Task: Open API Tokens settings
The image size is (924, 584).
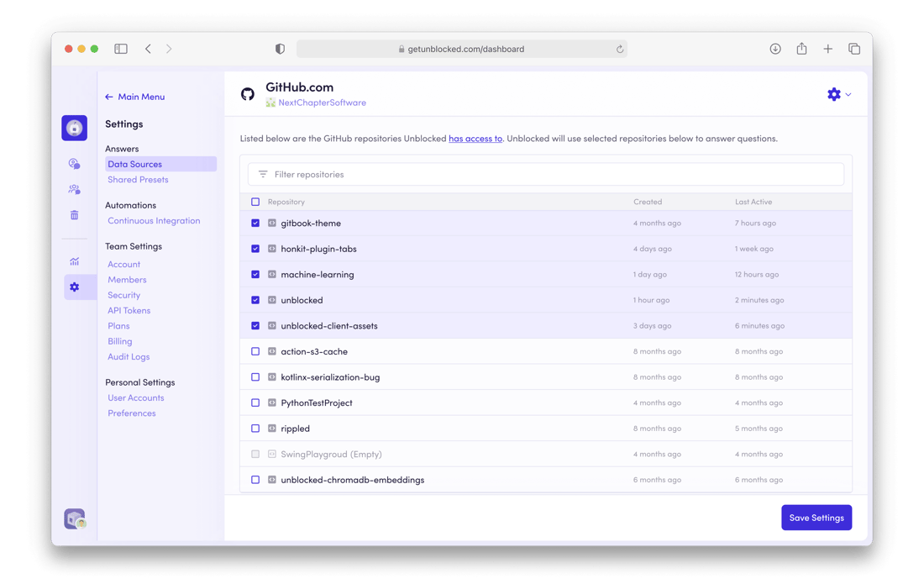Action: point(129,311)
